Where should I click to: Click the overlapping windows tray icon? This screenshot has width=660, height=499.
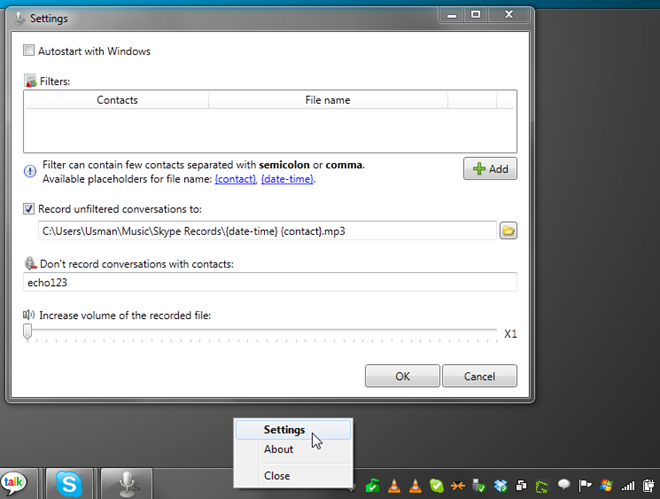[522, 486]
